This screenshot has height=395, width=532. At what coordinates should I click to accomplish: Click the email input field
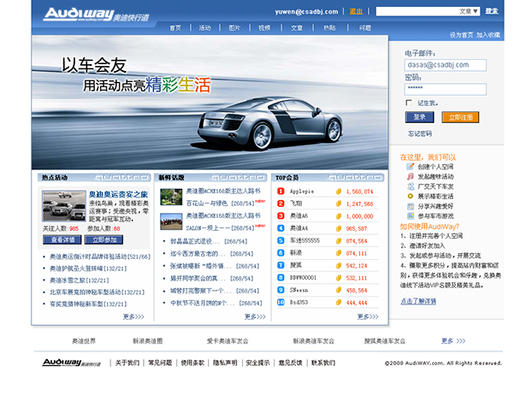pos(445,65)
